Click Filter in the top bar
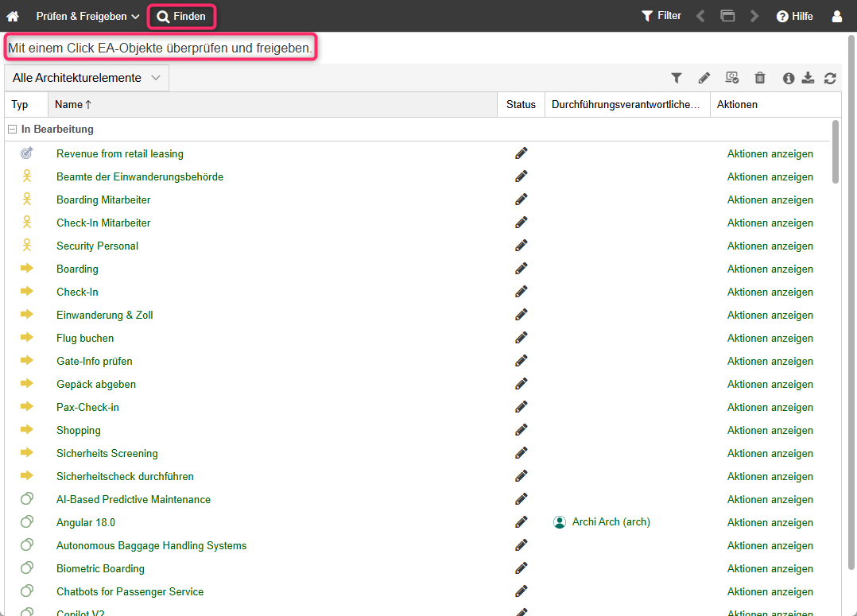 (661, 16)
